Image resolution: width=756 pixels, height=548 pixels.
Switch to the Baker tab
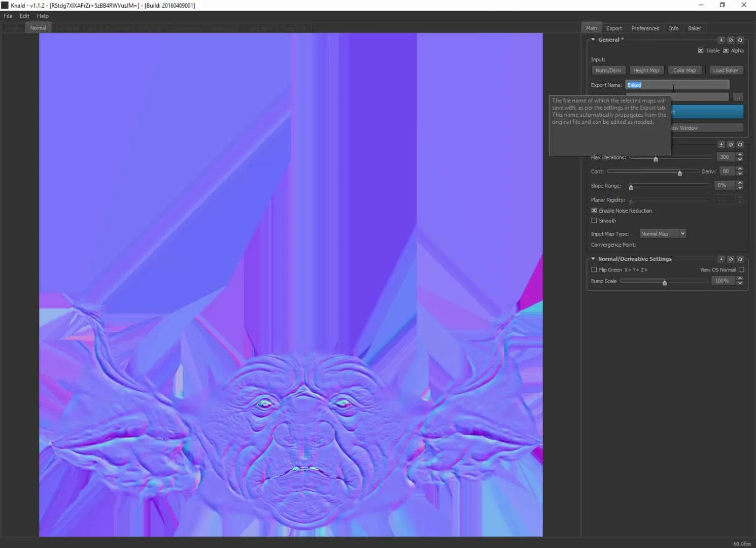694,28
